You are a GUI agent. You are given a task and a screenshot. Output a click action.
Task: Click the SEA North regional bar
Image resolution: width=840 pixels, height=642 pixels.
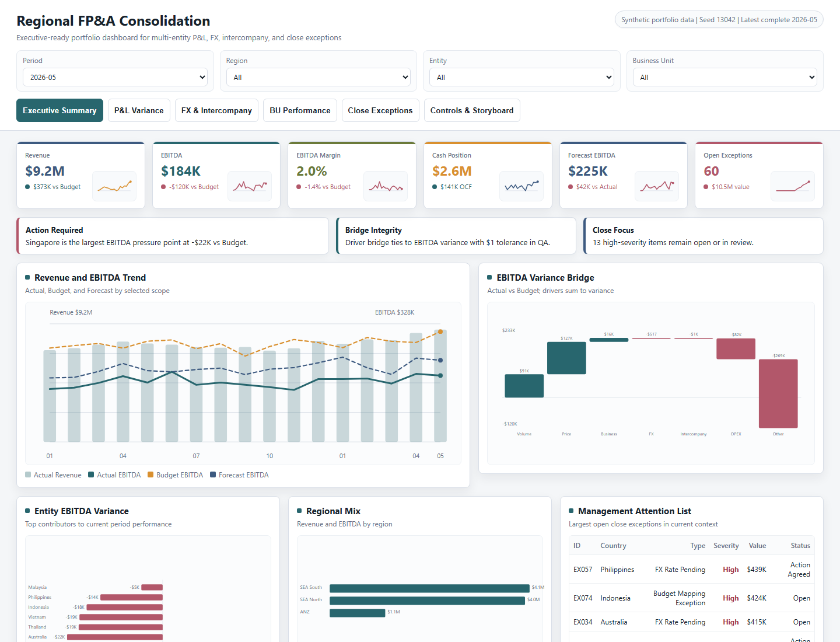(427, 600)
